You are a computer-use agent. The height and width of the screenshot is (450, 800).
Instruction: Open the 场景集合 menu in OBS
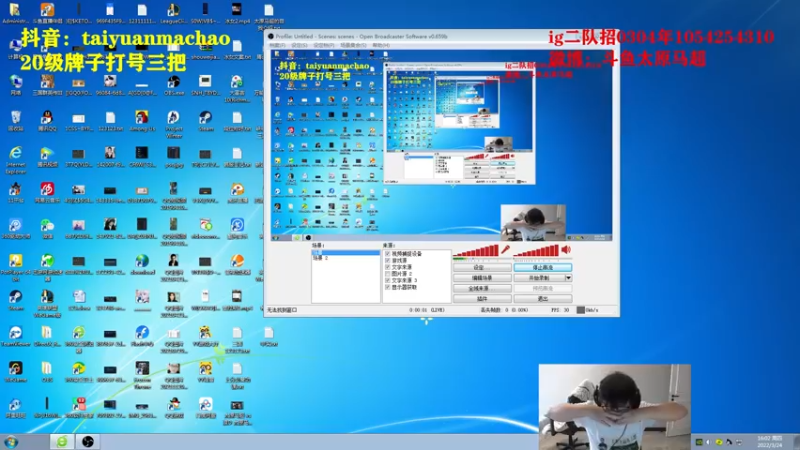pos(353,45)
